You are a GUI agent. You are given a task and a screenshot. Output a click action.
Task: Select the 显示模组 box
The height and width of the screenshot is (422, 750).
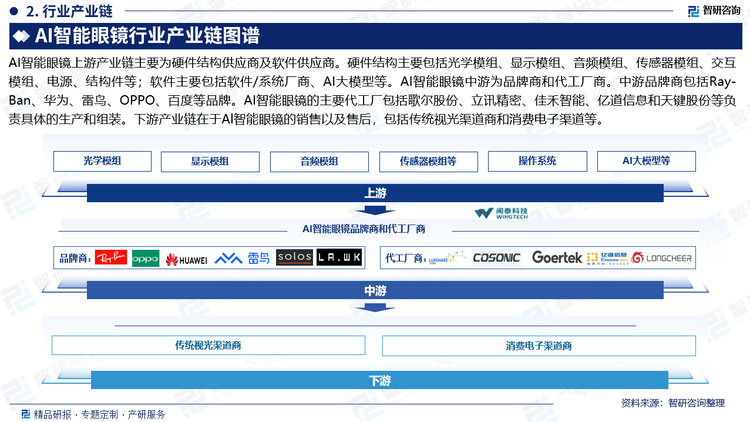coord(210,162)
